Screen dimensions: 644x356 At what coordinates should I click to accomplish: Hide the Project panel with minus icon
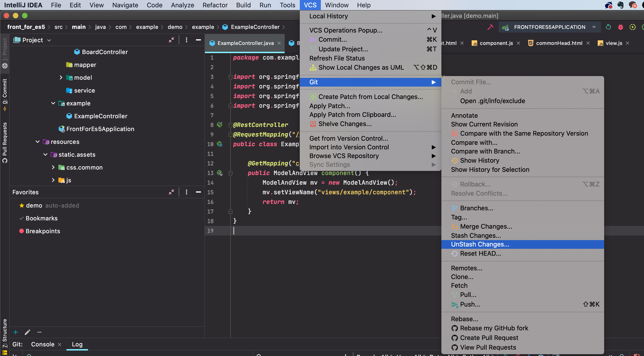point(198,40)
